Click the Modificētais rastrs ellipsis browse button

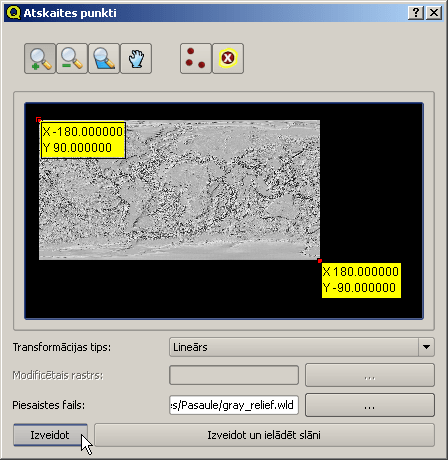pyautogui.click(x=370, y=375)
